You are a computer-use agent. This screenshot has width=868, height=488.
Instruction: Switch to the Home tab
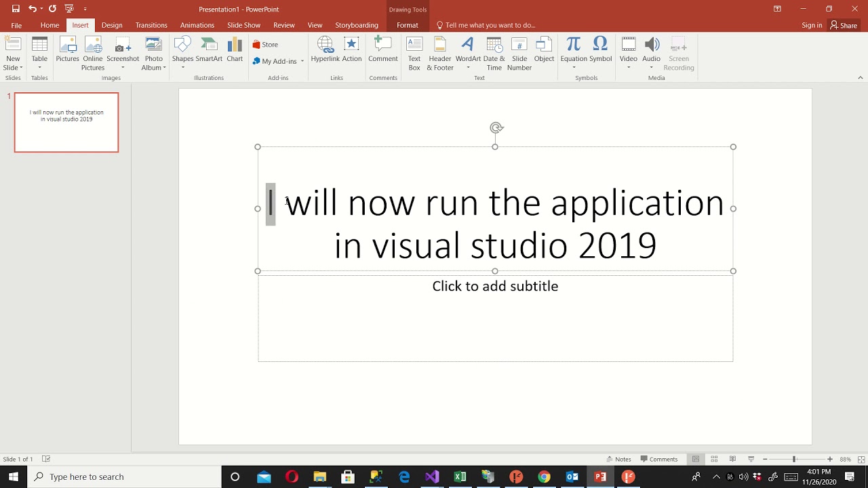[50, 25]
